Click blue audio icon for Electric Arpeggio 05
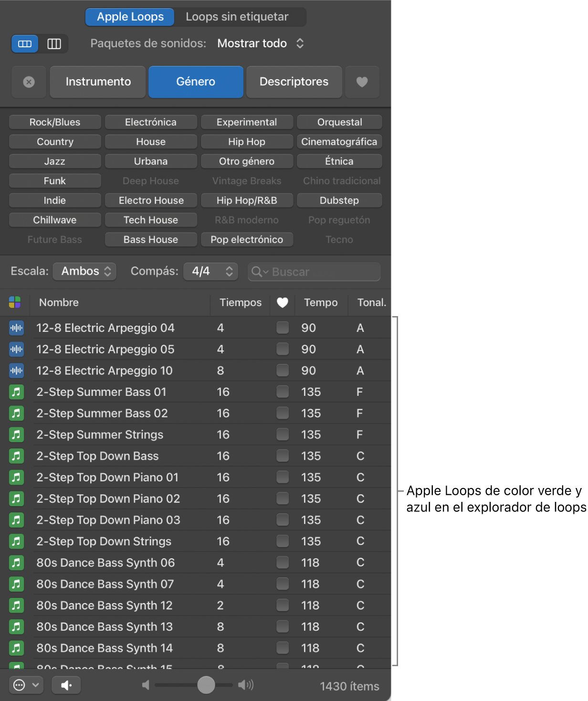This screenshot has width=588, height=701. pos(16,349)
